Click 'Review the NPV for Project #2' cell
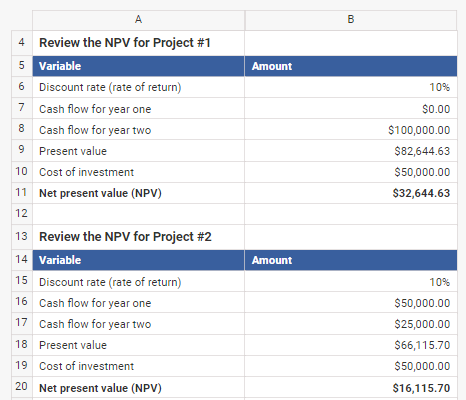 click(x=138, y=237)
